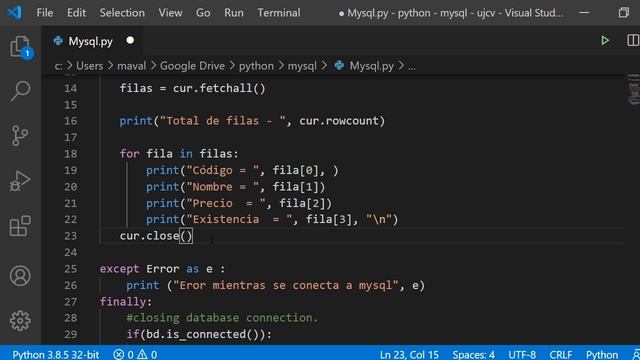
Task: Click Ln 23, Col 15 status item
Action: [x=409, y=354]
